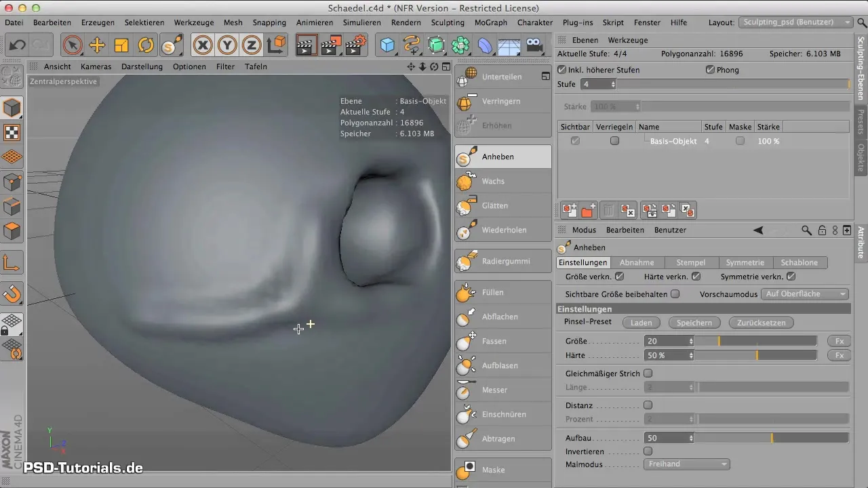
Task: Pick the Messer knife tool
Action: 503,390
